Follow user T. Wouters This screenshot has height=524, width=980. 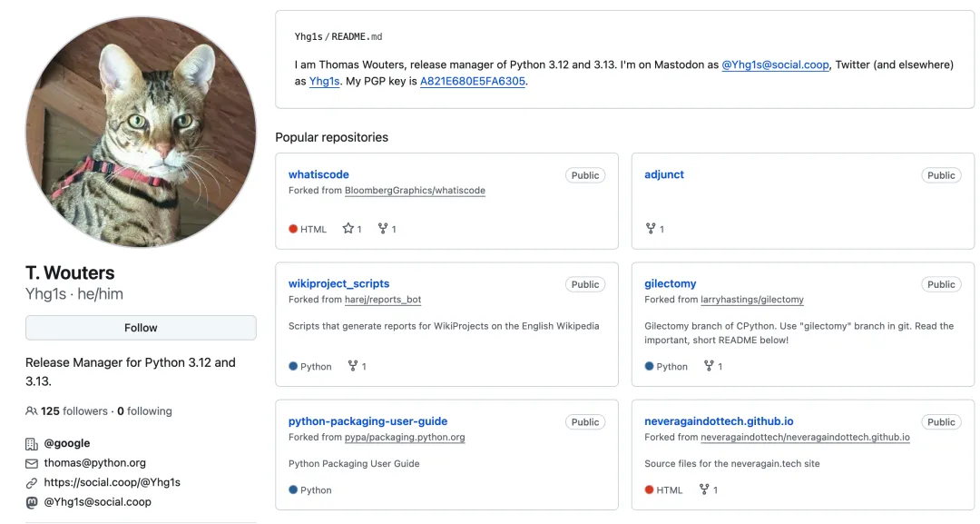141,328
